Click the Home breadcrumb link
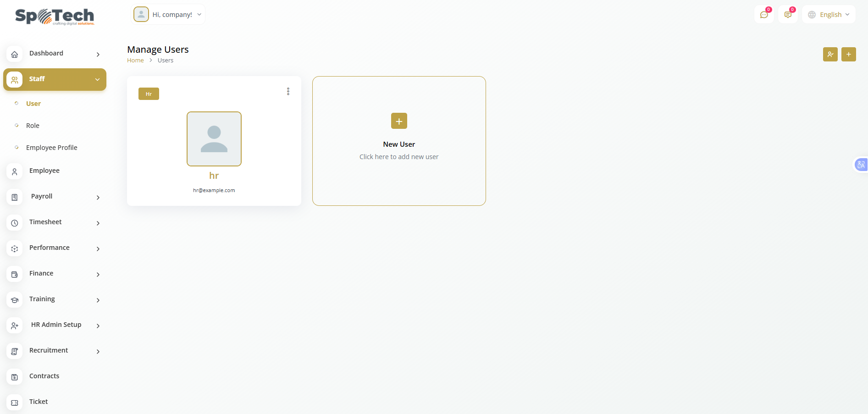 135,61
